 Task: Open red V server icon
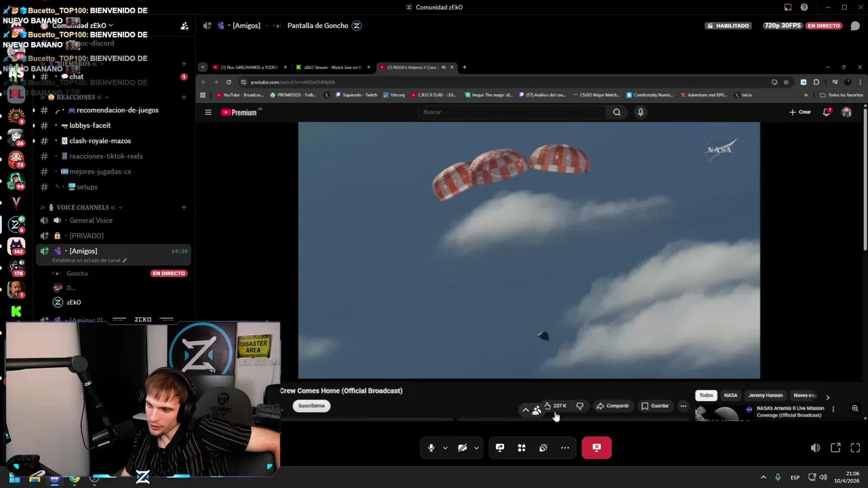16,203
